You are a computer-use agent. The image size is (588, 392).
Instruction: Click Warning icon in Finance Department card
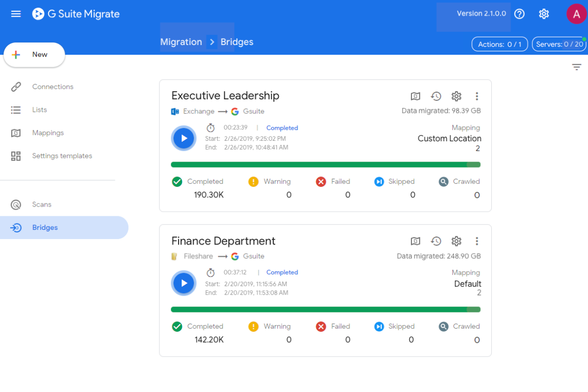[254, 327]
